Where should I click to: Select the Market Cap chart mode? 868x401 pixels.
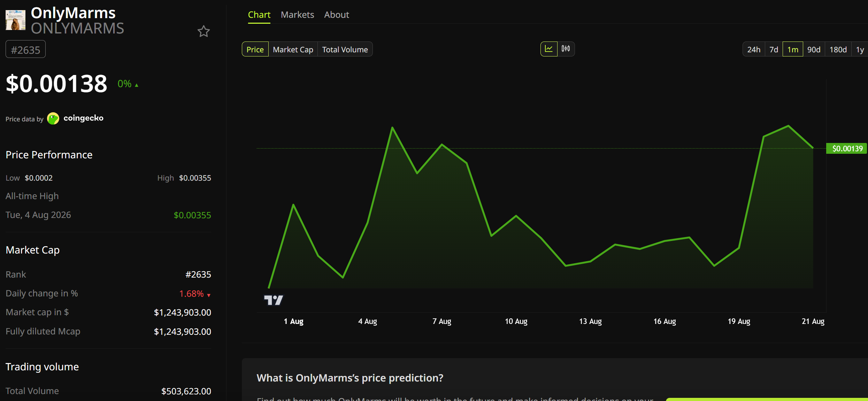(x=293, y=49)
